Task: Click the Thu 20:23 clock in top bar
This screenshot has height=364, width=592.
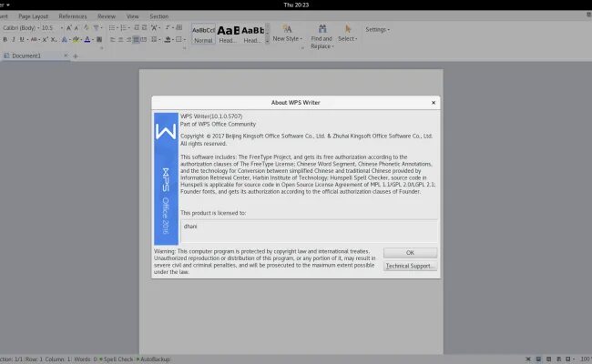Action: click(x=296, y=5)
